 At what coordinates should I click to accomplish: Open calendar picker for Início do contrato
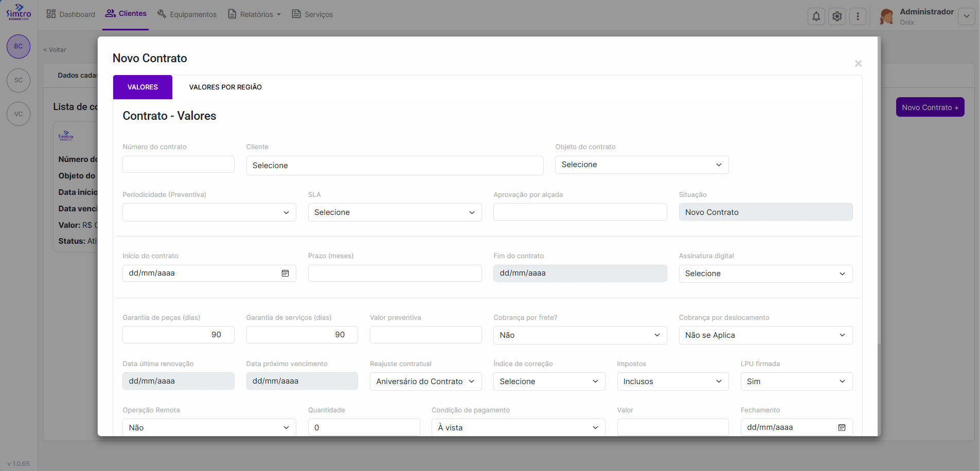[285, 274]
